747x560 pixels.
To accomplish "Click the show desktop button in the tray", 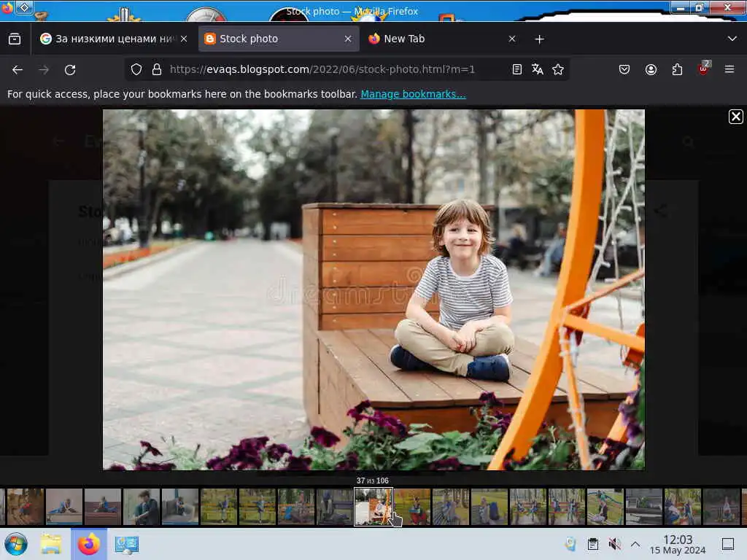I will (x=728, y=544).
